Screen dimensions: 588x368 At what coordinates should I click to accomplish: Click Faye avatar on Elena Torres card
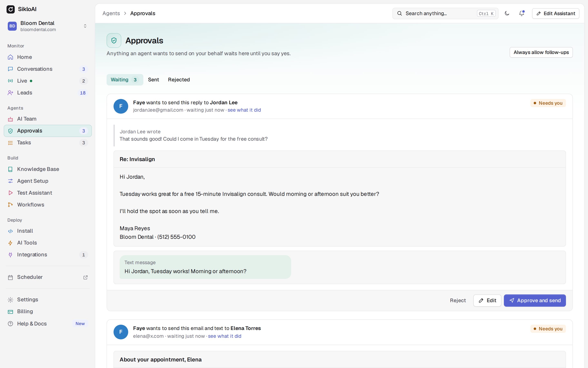point(121,332)
